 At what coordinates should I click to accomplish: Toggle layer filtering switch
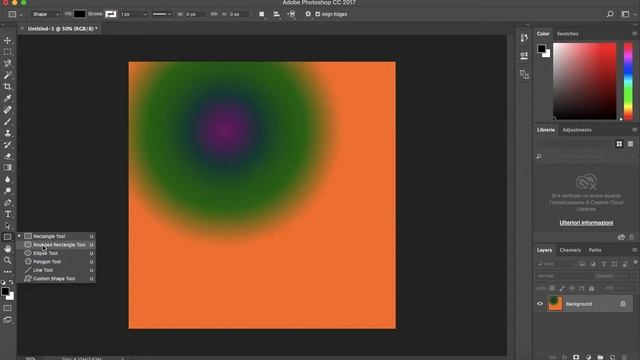(x=635, y=263)
